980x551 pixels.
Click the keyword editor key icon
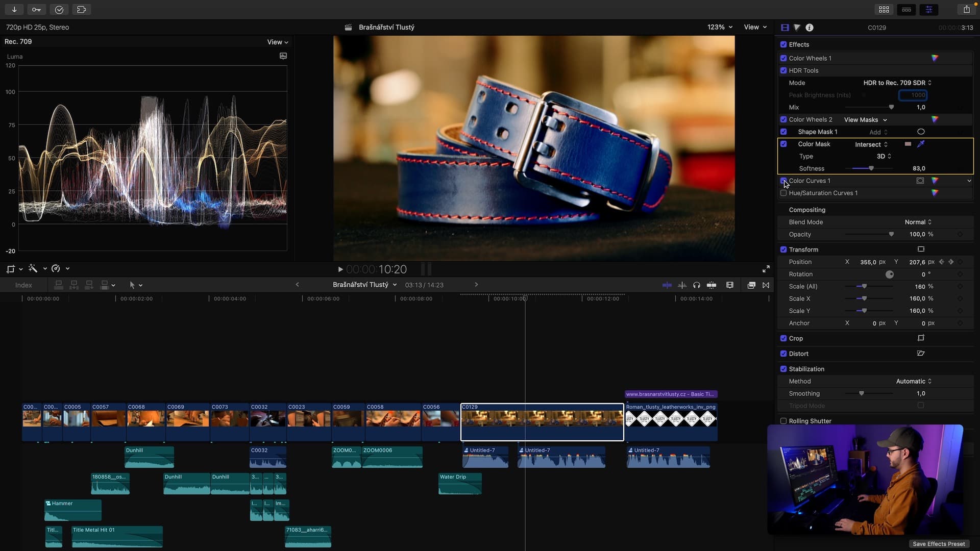(36, 9)
